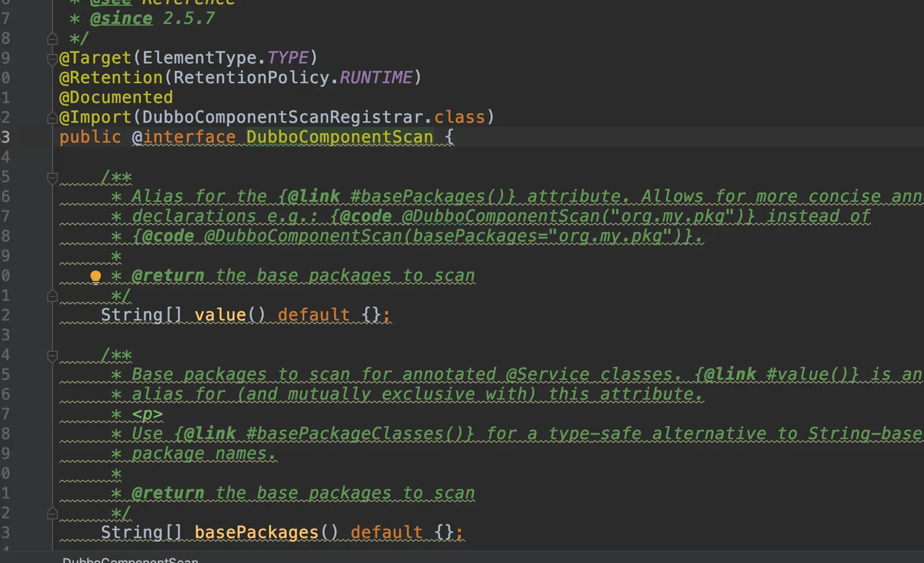Click the 'class' keyword after DubboComponentScanRegistrar
The image size is (924, 563).
click(x=459, y=117)
